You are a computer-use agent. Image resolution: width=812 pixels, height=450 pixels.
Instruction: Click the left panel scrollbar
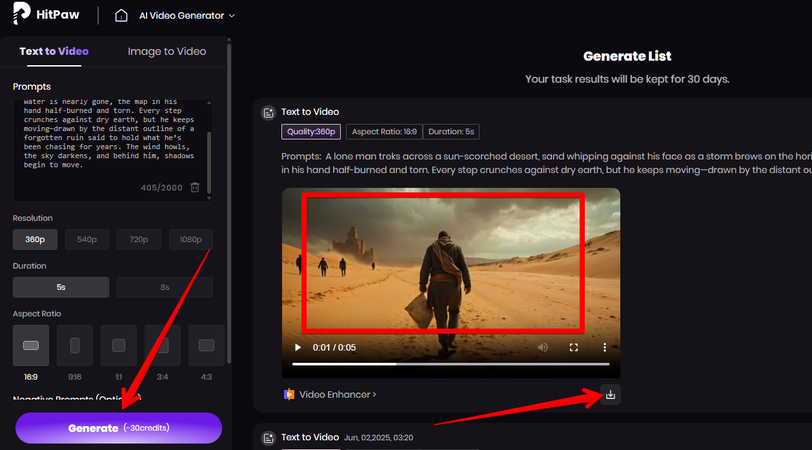tap(229, 202)
